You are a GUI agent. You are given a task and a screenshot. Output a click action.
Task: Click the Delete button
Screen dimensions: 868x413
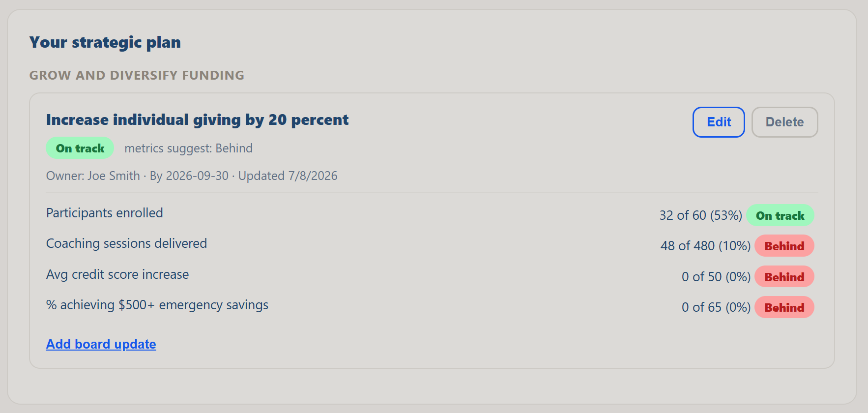pyautogui.click(x=784, y=122)
